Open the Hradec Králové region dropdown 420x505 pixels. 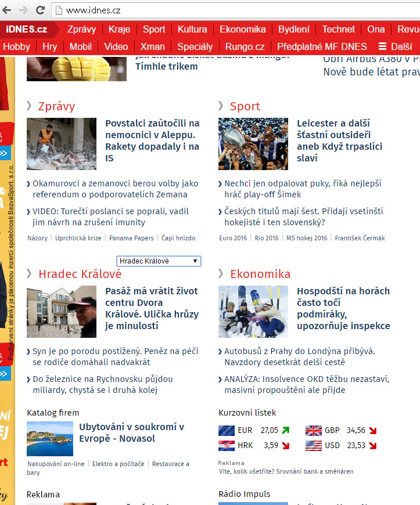coord(159,261)
